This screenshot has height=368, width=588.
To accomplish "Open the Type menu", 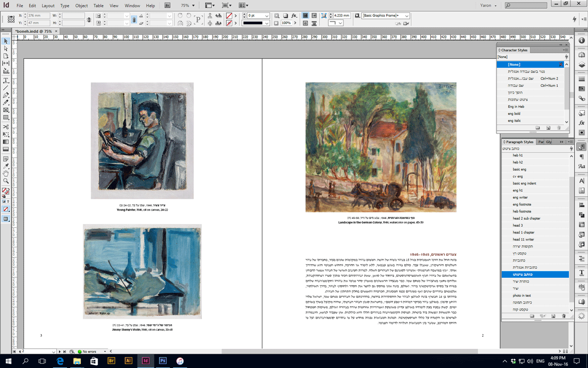I will click(x=65, y=5).
